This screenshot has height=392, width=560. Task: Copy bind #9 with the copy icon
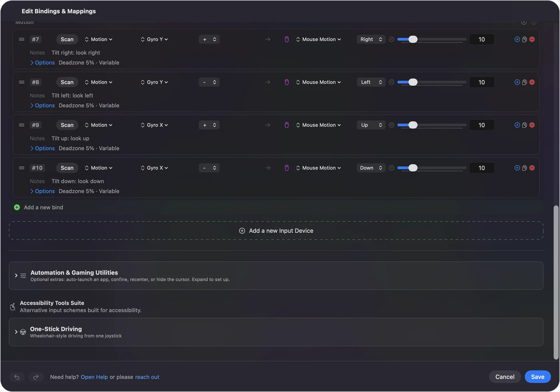point(524,125)
